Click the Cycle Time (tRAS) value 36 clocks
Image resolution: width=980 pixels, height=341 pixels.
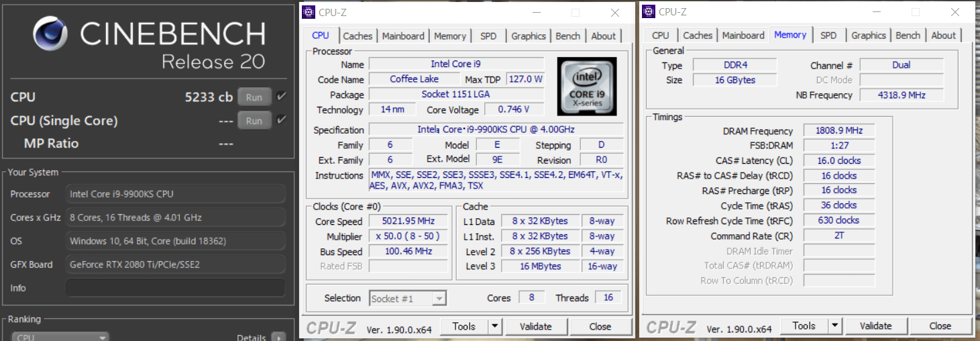tap(838, 205)
